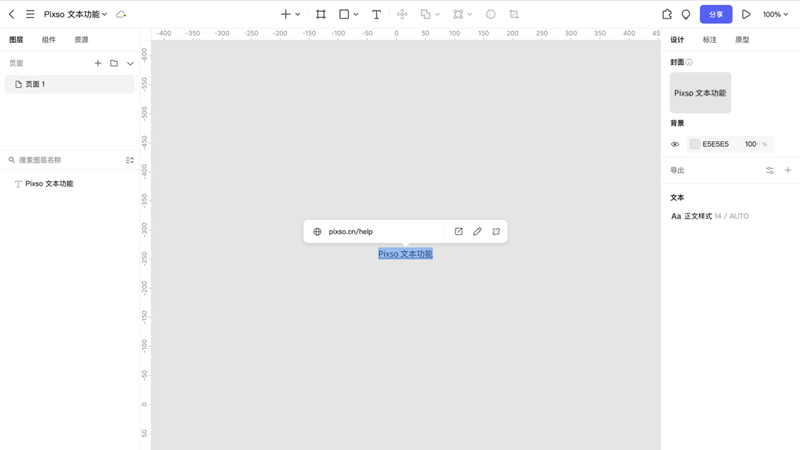
Task: Open the hamburger main menu
Action: [x=30, y=14]
